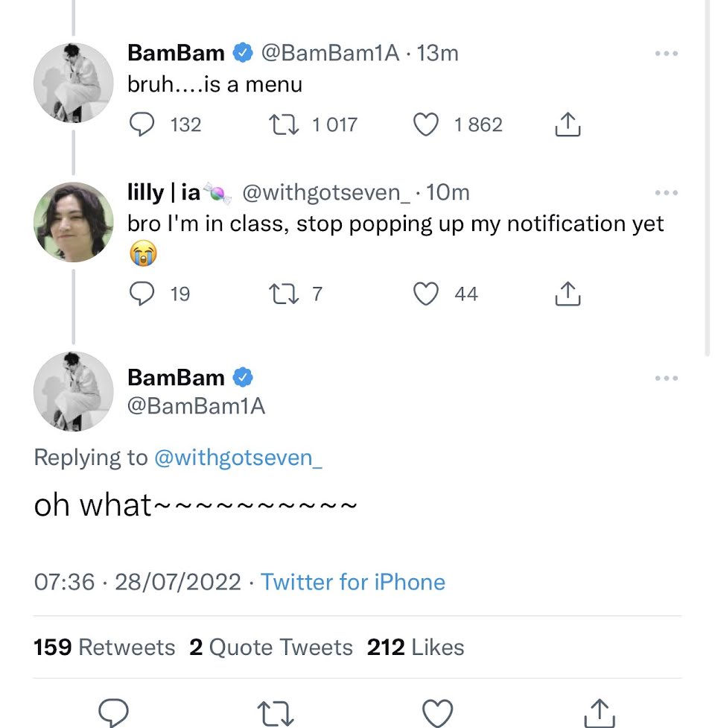This screenshot has width=715, height=728.
Task: Retweet the 'bruh....is a menu' tweet
Action: point(284,124)
